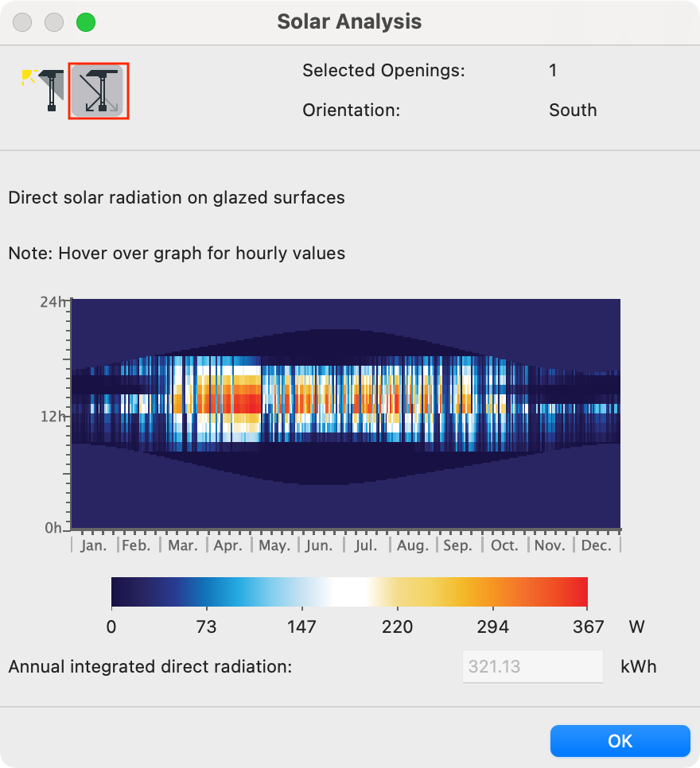Click the "Jun." month axis label
700x768 pixels.
point(319,545)
